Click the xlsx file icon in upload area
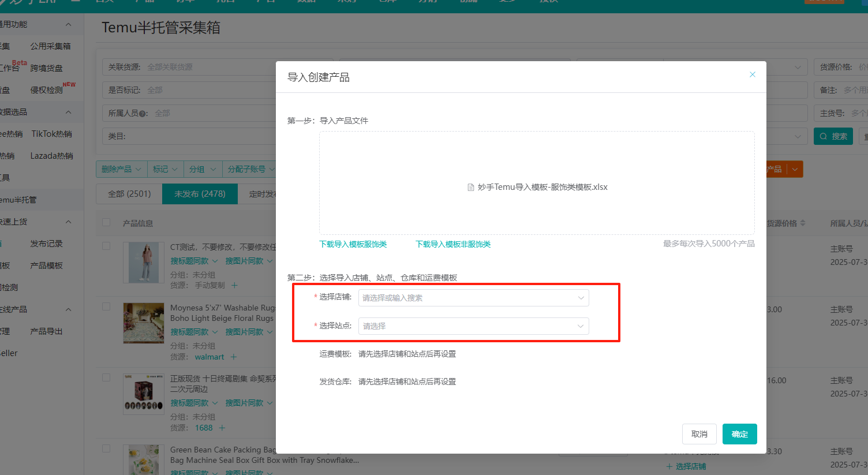 tap(471, 188)
